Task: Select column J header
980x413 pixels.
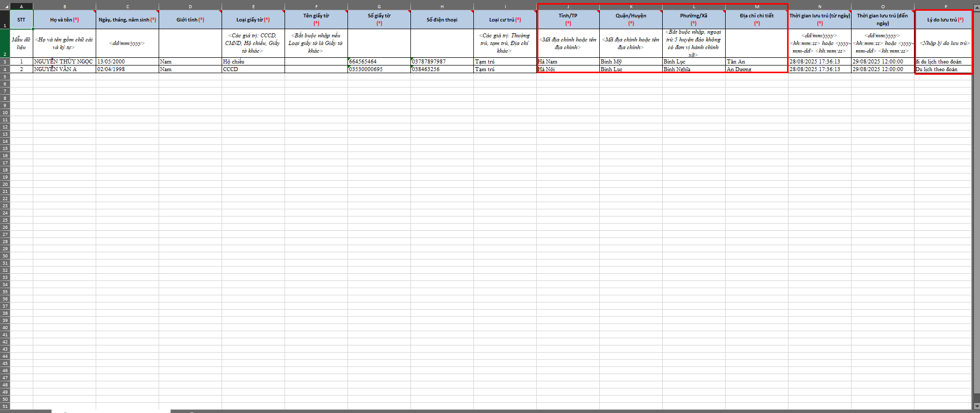Action: (x=568, y=7)
